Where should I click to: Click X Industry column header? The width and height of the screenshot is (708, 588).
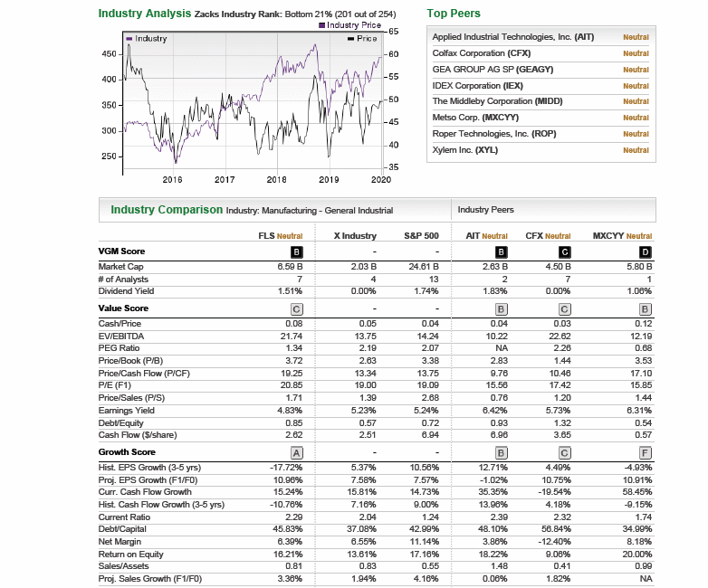pos(355,236)
